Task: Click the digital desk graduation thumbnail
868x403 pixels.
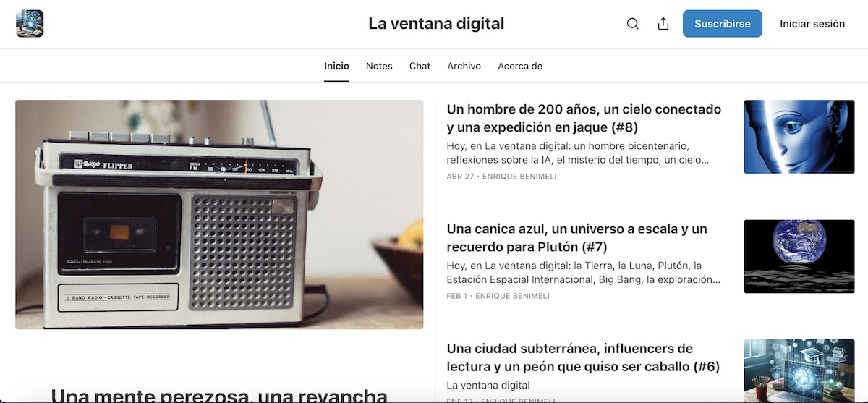Action: (x=799, y=370)
